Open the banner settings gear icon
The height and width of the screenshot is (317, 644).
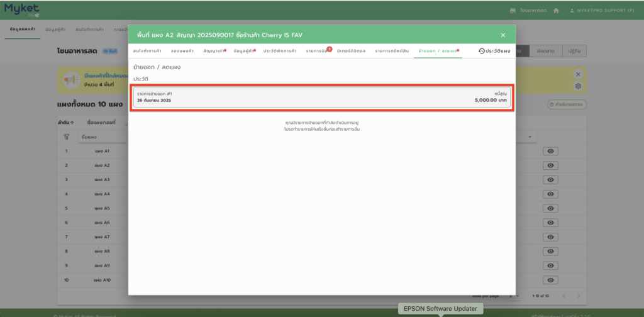(x=578, y=86)
